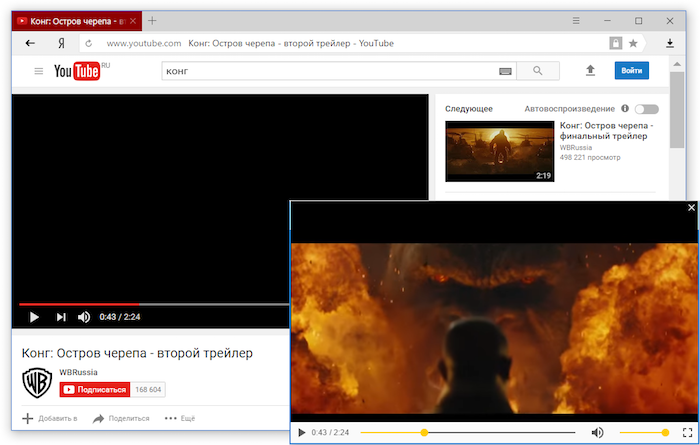Screen dimensions: 700x445
Task: Open the browser settings hamburger menu
Action: point(576,21)
